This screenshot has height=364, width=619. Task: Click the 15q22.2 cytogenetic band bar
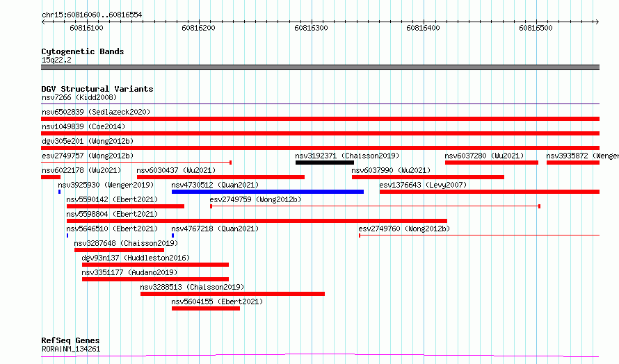tap(320, 67)
